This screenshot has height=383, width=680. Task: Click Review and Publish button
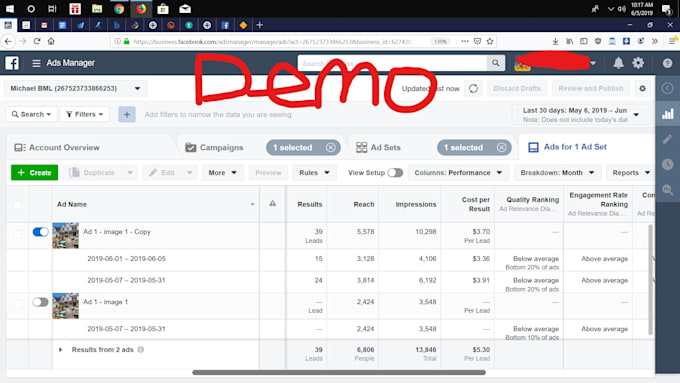tap(591, 88)
